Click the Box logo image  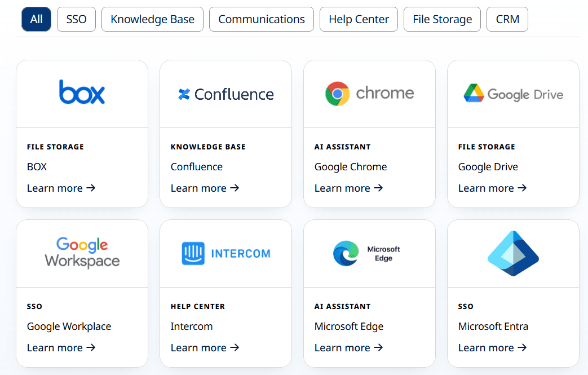pos(82,92)
